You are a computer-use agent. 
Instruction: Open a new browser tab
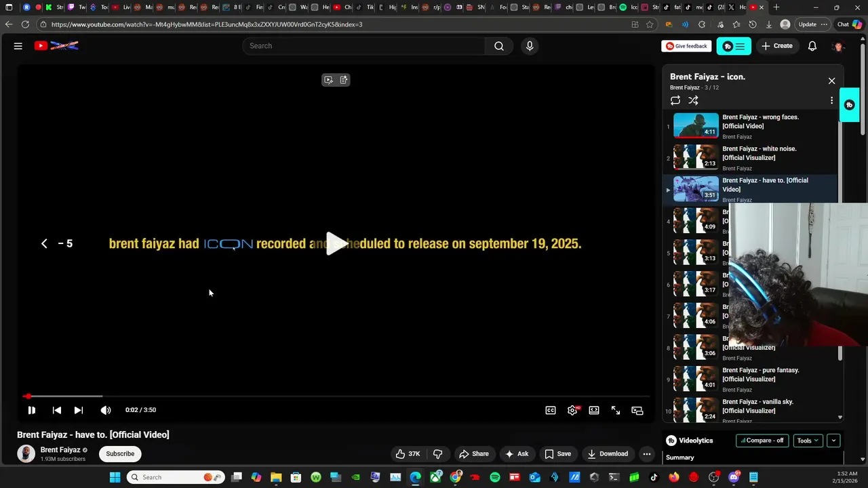click(776, 7)
